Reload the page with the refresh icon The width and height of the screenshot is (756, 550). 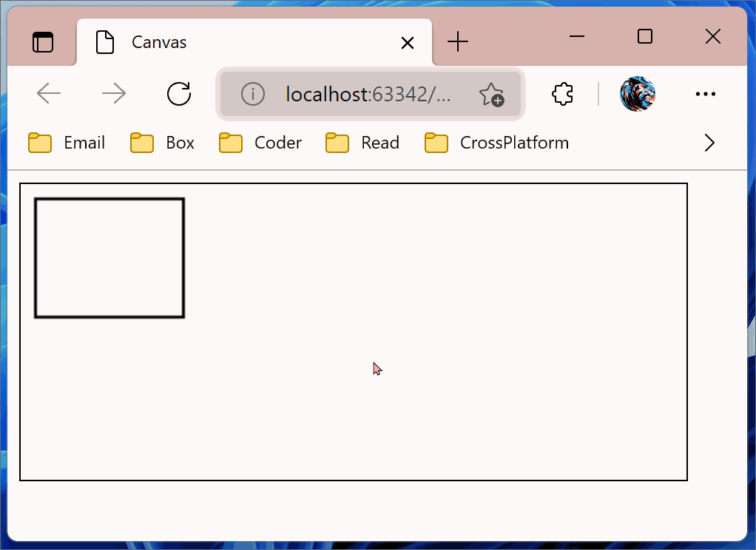179,93
